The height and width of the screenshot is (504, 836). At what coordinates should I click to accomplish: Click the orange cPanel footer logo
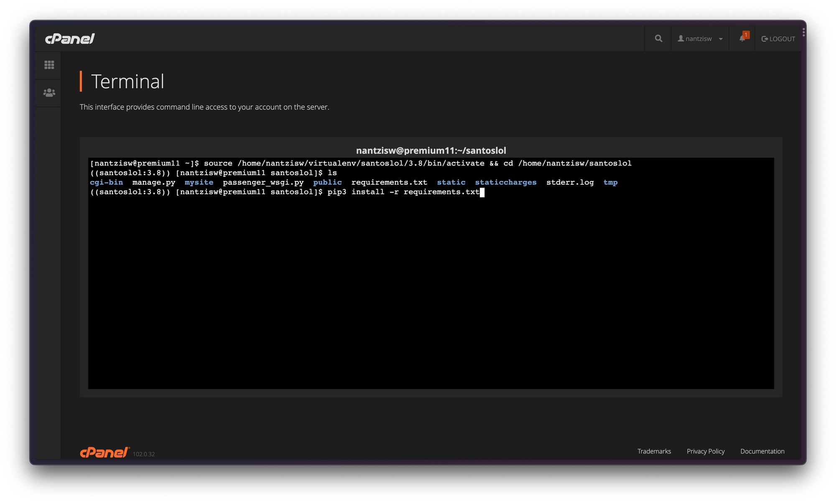pyautogui.click(x=104, y=452)
